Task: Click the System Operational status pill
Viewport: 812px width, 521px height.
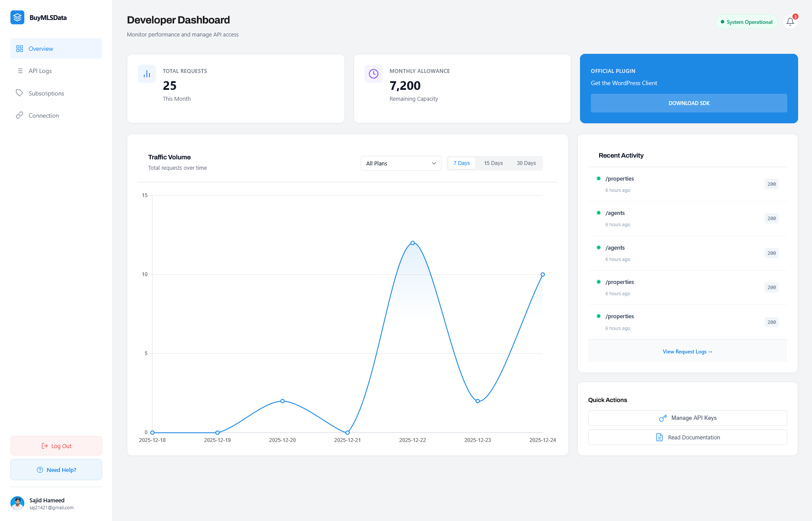Action: [x=746, y=22]
